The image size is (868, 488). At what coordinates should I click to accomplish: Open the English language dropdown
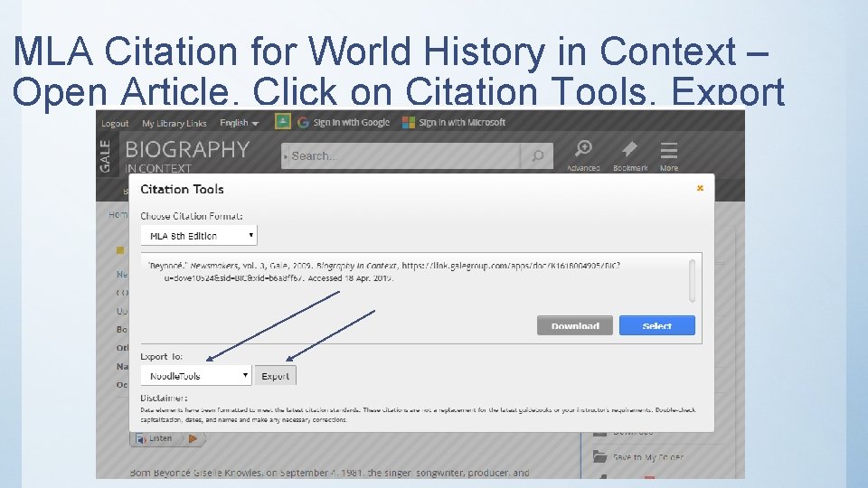click(x=239, y=123)
